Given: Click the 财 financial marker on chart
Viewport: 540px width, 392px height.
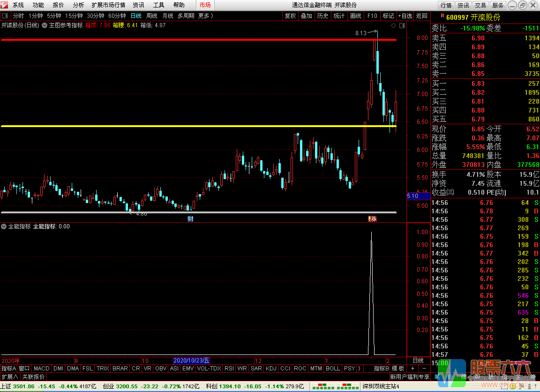Looking at the screenshot, I should [x=190, y=219].
